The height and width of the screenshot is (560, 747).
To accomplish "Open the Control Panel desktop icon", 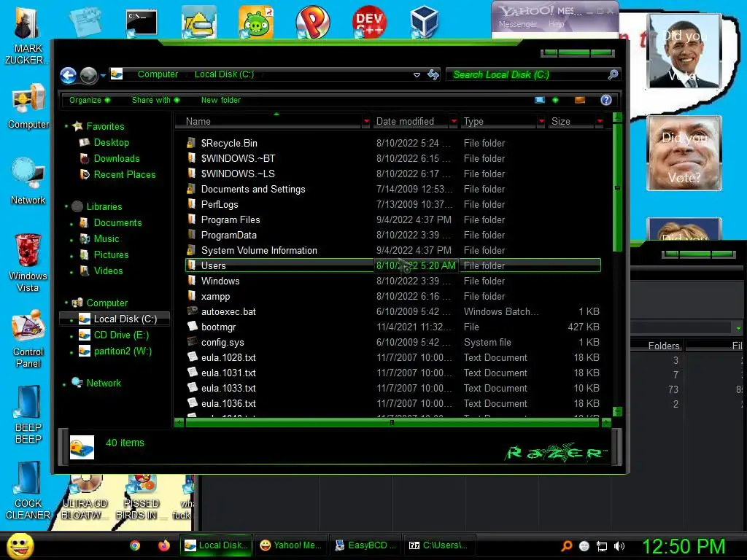I will click(x=28, y=339).
